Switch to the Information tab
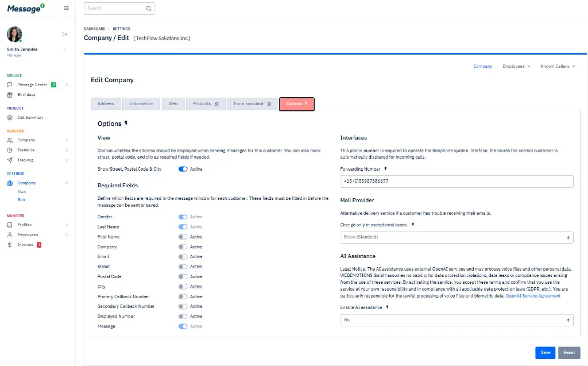Viewport: 588px width, 366px height. [141, 104]
